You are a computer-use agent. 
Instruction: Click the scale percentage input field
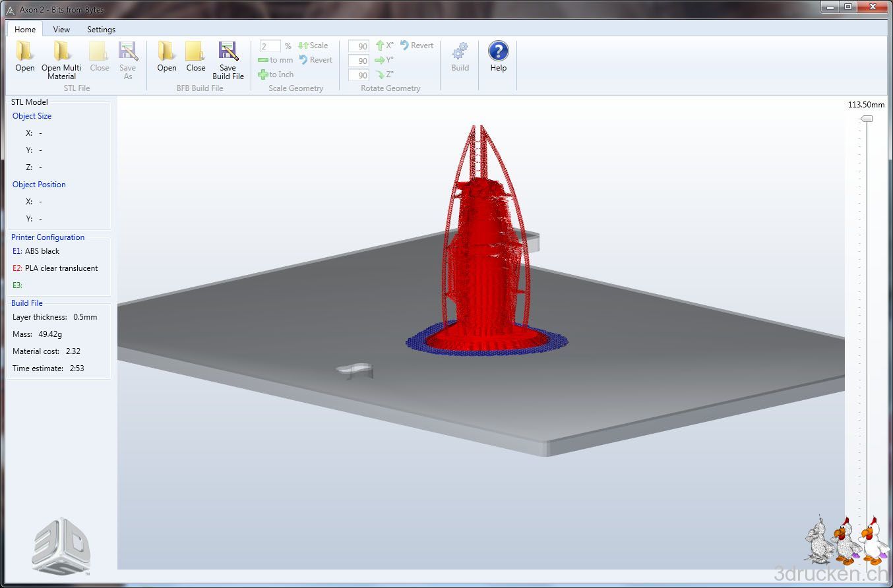pos(270,46)
